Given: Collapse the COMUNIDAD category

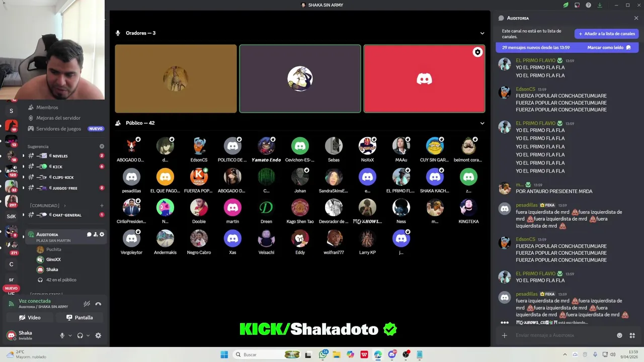Looking at the screenshot, I should [48, 206].
